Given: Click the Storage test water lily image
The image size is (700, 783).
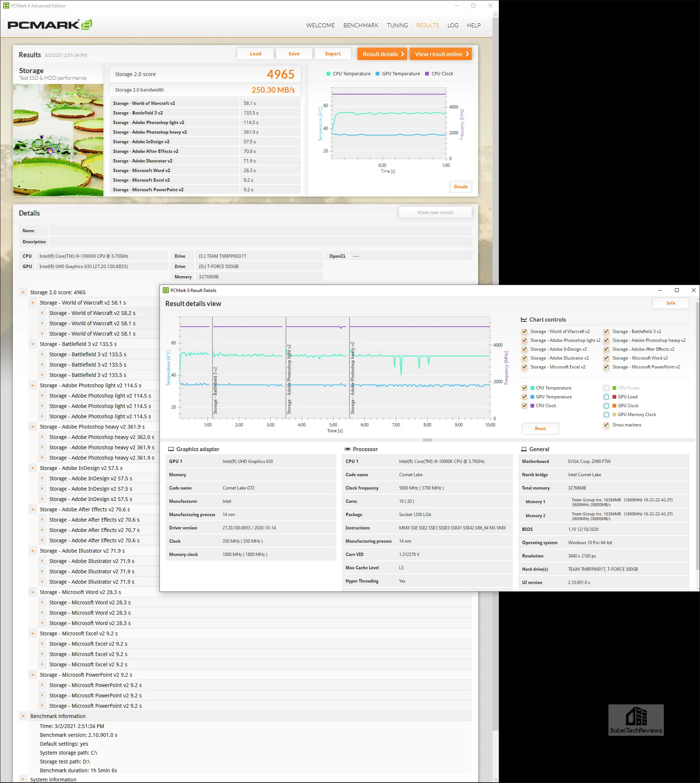Looking at the screenshot, I should [x=58, y=140].
